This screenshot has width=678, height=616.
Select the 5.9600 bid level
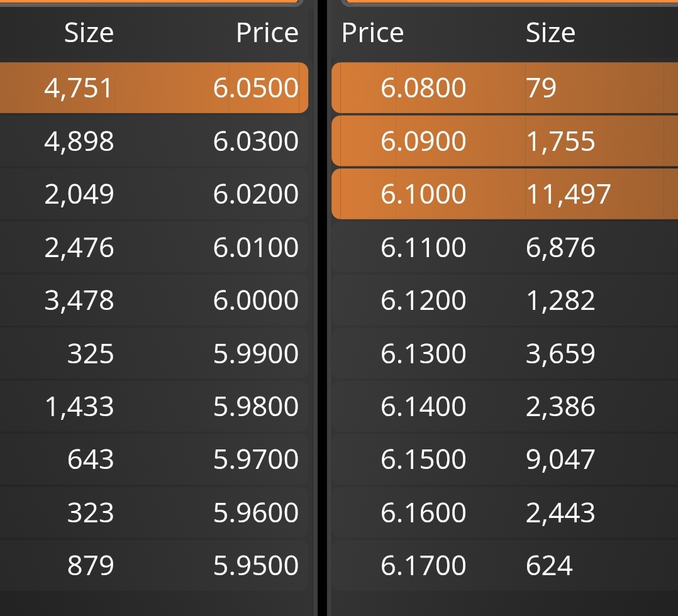(x=154, y=513)
